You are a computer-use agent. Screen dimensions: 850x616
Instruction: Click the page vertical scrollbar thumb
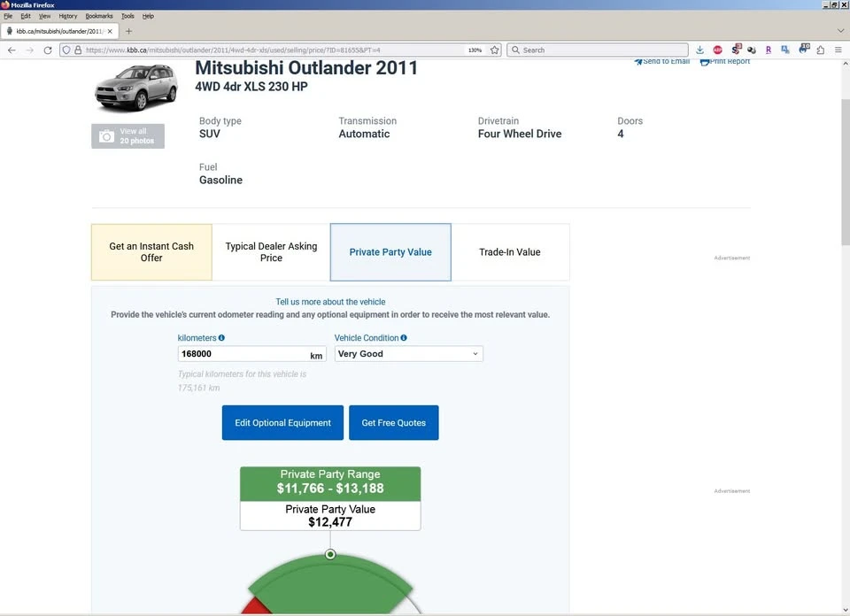click(x=845, y=173)
